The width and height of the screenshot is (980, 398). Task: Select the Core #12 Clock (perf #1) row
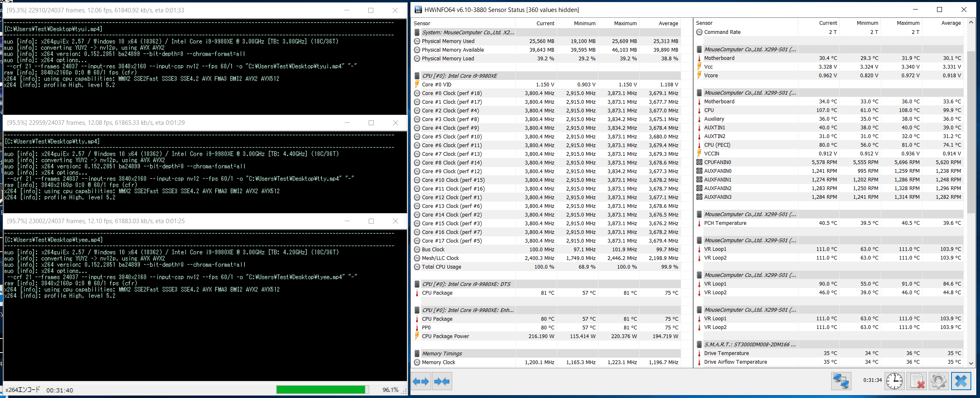(x=546, y=198)
